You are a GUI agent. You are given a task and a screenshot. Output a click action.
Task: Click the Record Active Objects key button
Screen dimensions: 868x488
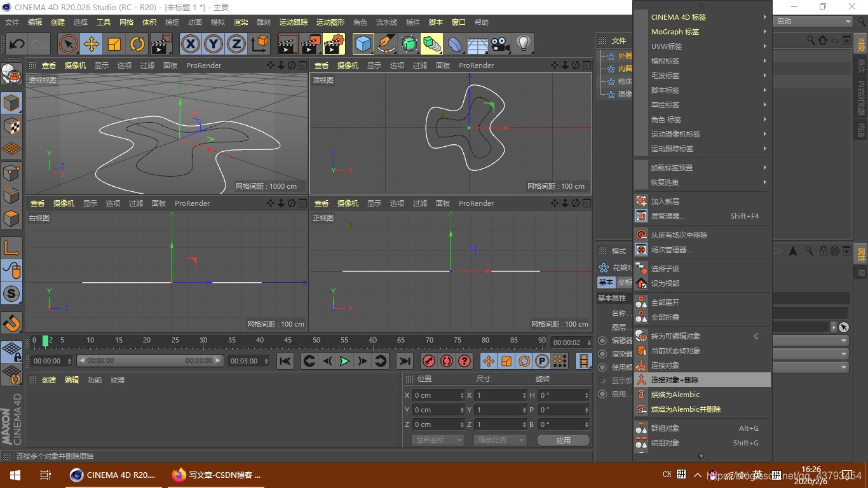[x=429, y=361]
